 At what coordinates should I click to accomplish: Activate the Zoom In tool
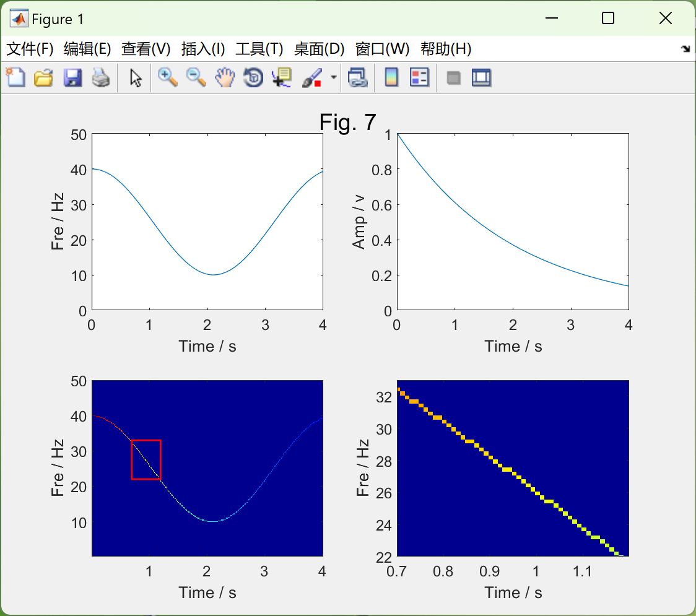[x=168, y=77]
